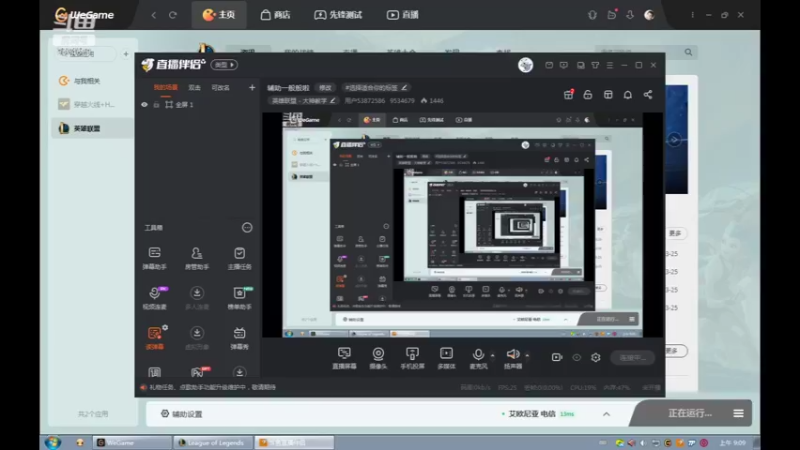Open 直播伴侣 skin shirt icon

(x=595, y=65)
